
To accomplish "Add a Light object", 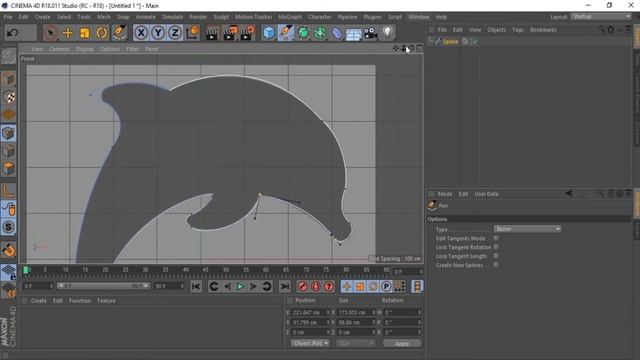I will pyautogui.click(x=387, y=33).
